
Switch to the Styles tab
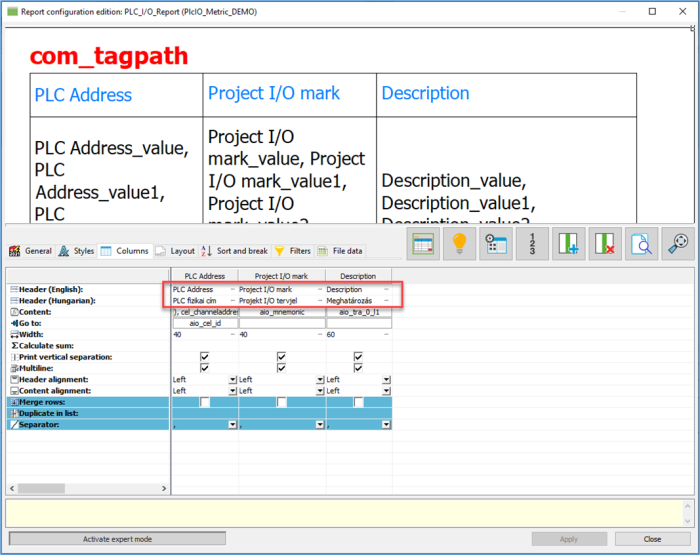point(77,251)
